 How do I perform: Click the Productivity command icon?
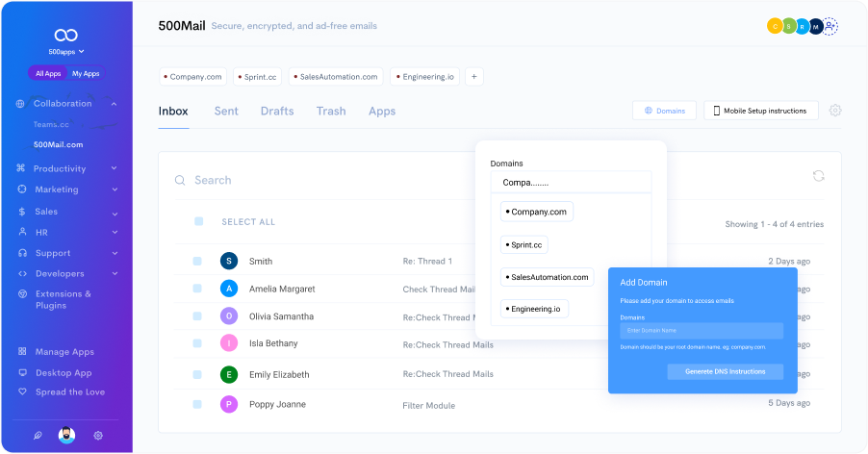click(20, 168)
